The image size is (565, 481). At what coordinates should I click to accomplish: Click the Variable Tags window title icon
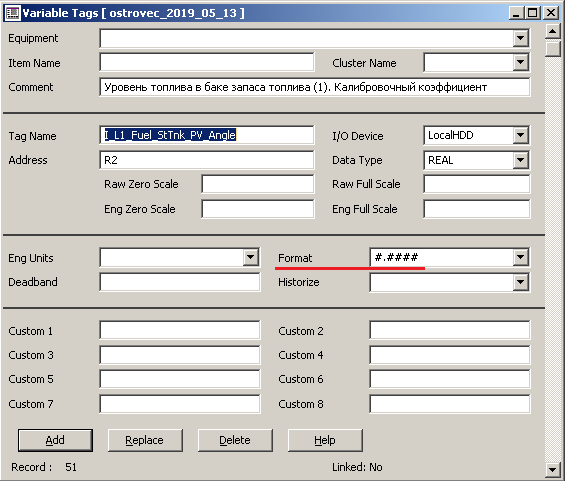13,13
